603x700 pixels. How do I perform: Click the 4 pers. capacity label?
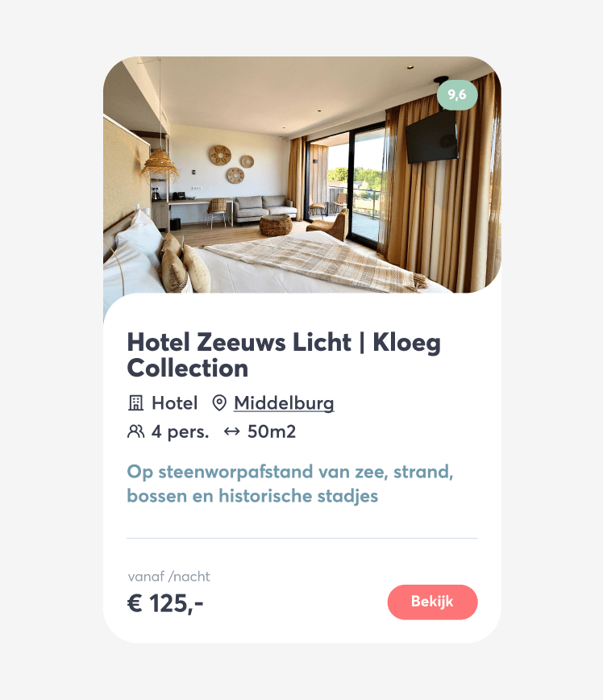pos(181,431)
